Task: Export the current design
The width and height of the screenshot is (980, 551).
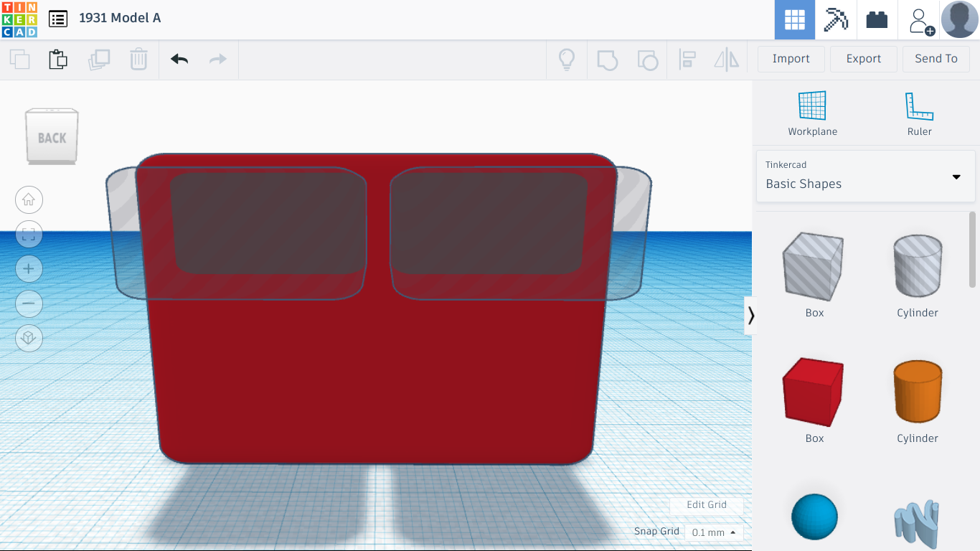Action: coord(863,58)
